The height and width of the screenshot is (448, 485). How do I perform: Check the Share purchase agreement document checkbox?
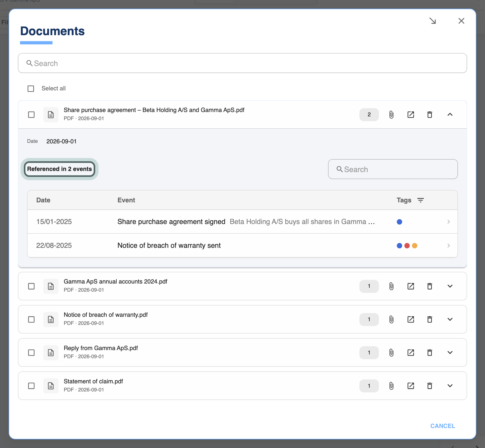click(31, 115)
